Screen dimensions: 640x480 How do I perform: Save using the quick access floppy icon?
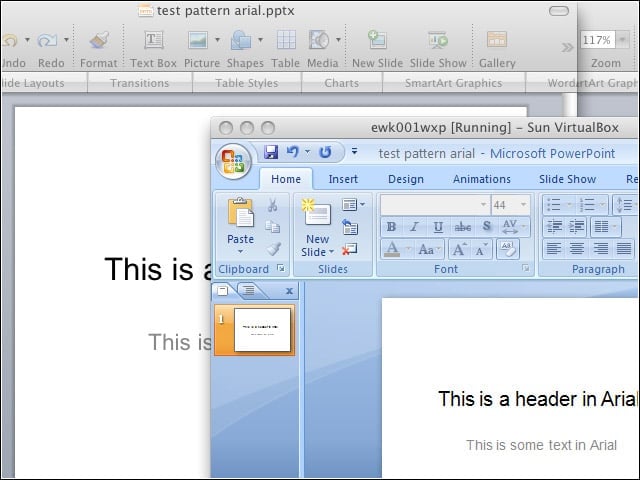click(x=271, y=152)
